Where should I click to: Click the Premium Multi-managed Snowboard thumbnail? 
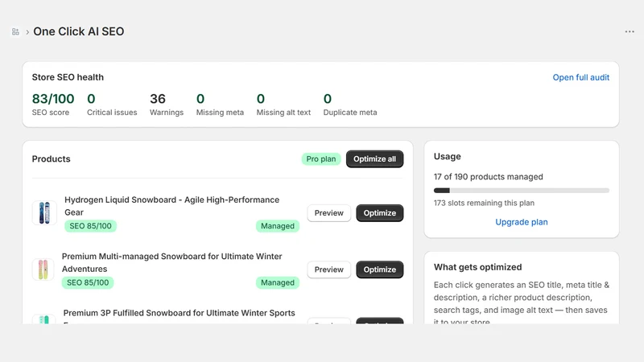click(x=43, y=269)
